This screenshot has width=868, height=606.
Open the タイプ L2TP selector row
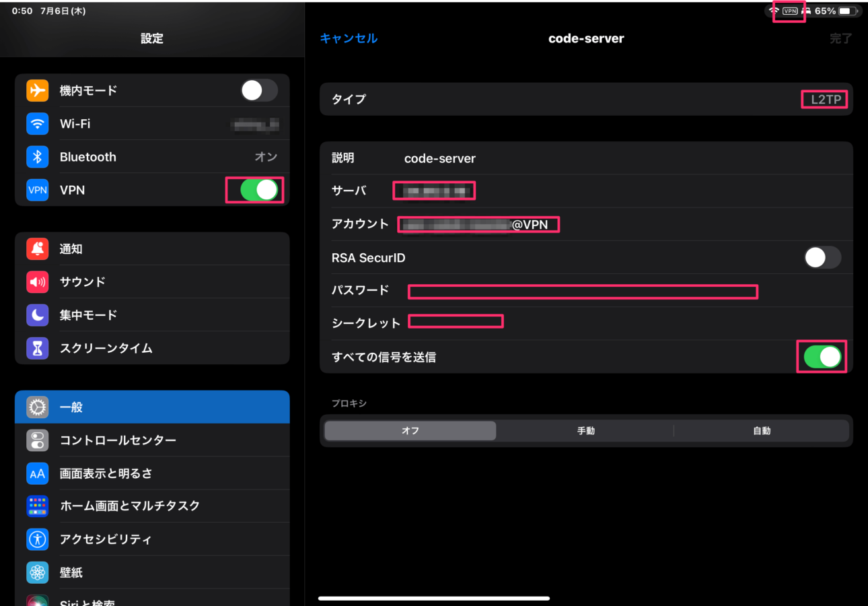coord(586,100)
